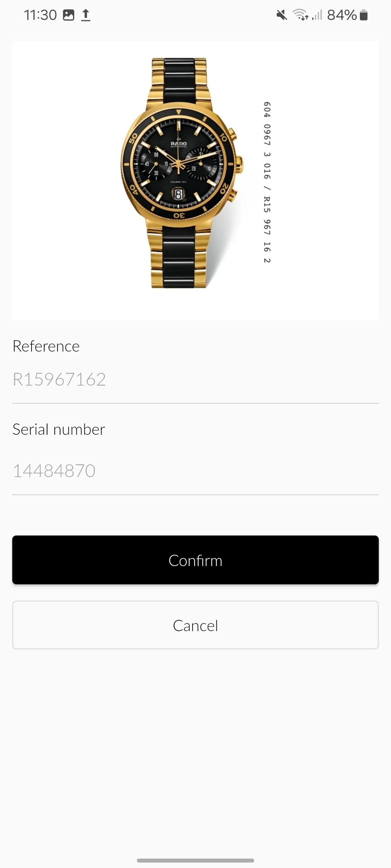
Task: Tap the battery icon in status bar
Action: (x=364, y=15)
